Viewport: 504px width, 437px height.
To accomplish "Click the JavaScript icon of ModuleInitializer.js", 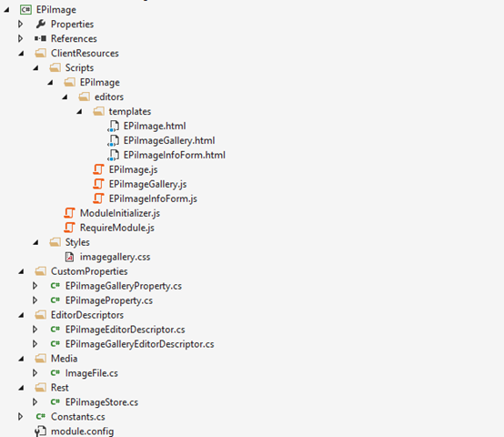I will pyautogui.click(x=69, y=213).
